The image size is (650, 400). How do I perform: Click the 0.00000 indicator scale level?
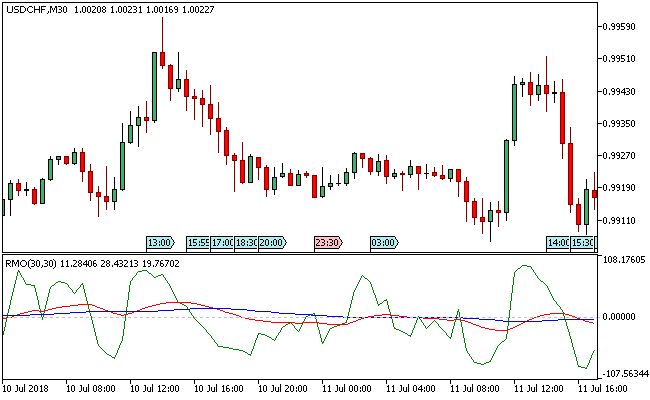623,317
